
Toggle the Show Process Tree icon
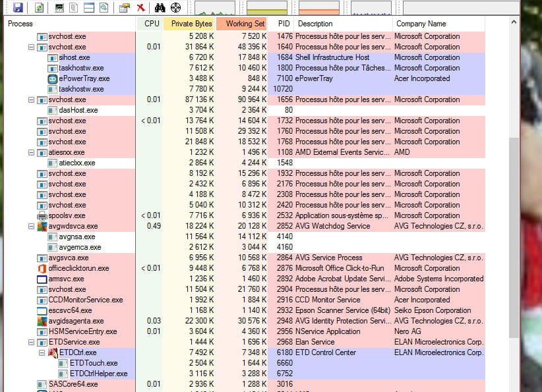tap(74, 8)
